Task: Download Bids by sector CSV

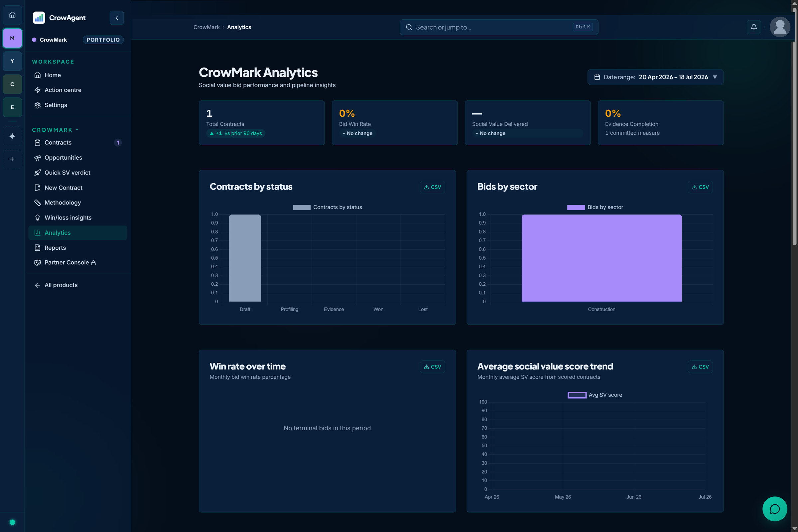Action: [700, 187]
